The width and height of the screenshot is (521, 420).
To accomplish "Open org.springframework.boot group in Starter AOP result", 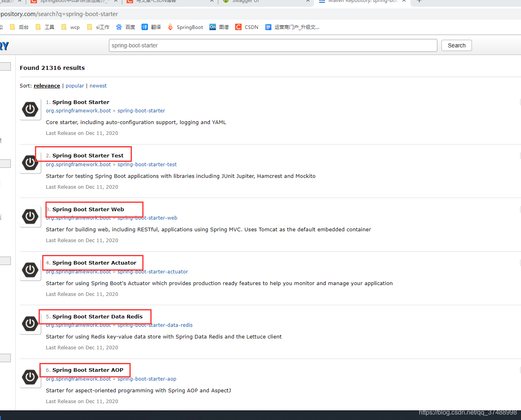I will point(78,379).
